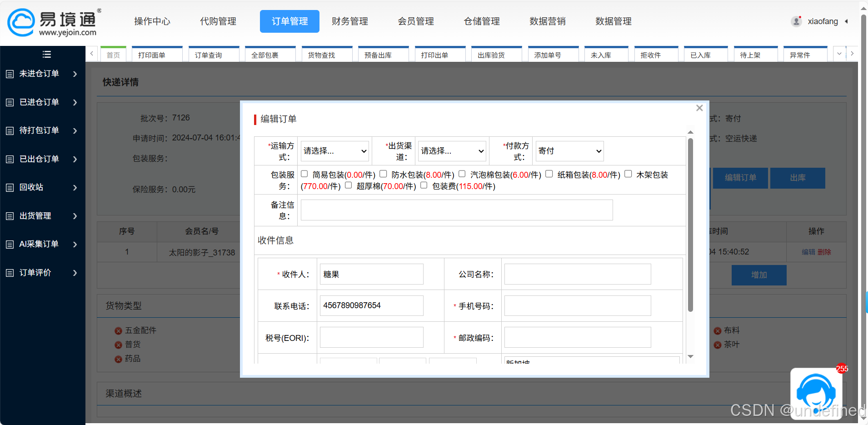Remove the 普货 cargo type icon
This screenshot has width=868, height=425.
tap(118, 345)
